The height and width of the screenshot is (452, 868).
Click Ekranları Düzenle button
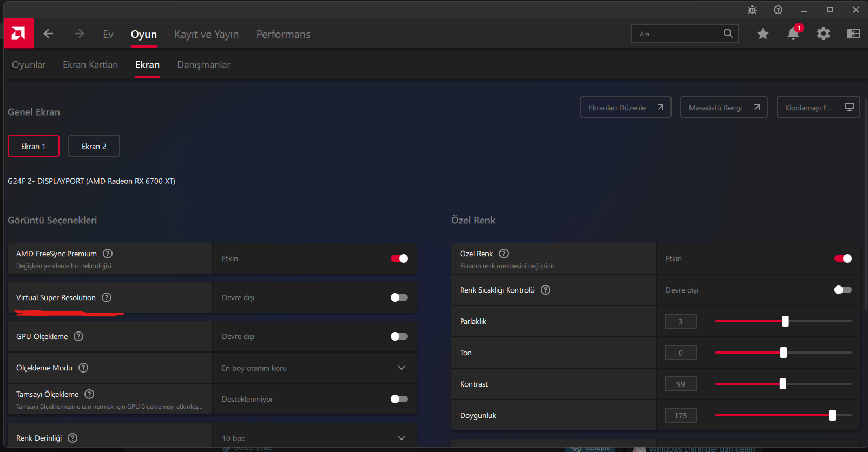(x=626, y=107)
